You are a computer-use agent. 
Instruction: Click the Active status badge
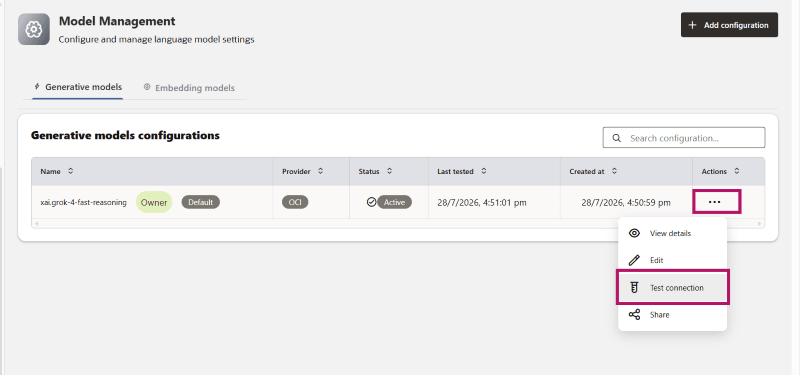pos(394,202)
